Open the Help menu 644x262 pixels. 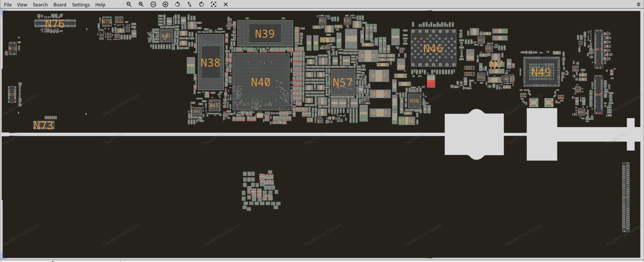click(100, 5)
